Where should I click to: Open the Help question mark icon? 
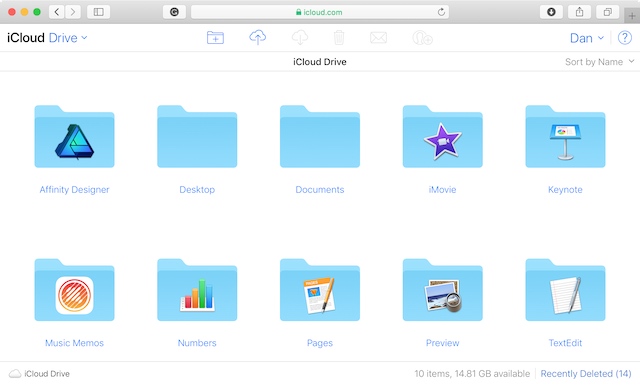[x=624, y=38]
